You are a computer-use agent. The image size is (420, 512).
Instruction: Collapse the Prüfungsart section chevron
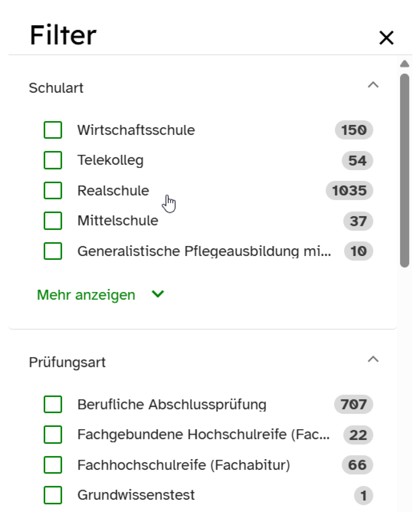point(373,359)
